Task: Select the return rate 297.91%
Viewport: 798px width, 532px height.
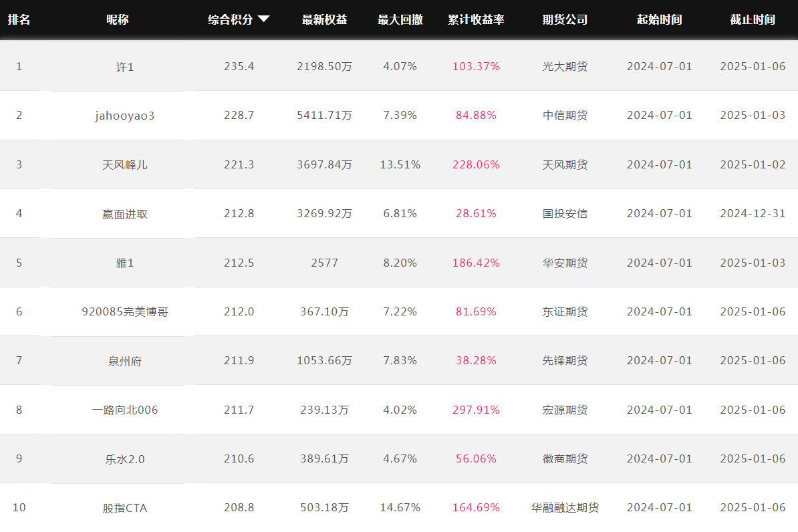Action: click(x=476, y=409)
